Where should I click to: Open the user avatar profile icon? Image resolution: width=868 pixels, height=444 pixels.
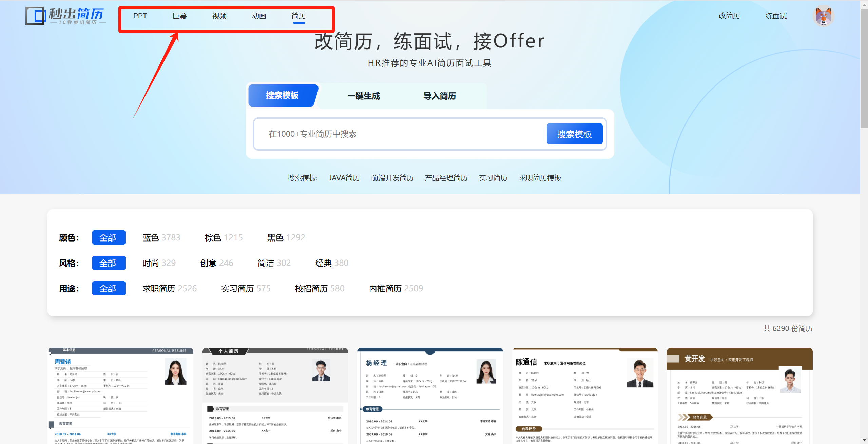823,16
